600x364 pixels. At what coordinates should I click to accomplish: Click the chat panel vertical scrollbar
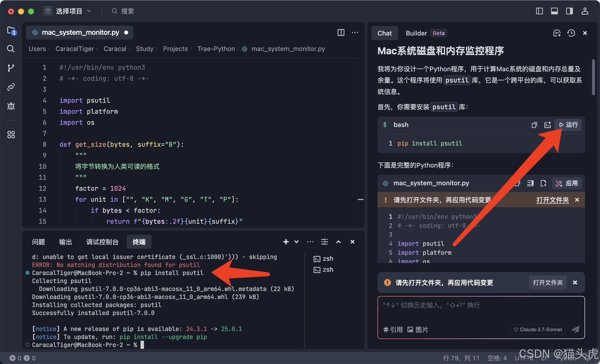(593, 77)
